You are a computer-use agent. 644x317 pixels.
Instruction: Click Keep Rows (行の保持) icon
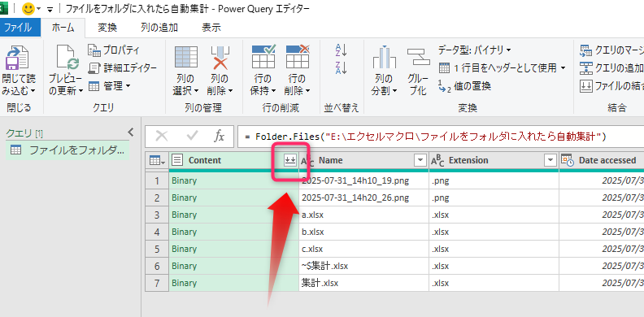(x=263, y=57)
